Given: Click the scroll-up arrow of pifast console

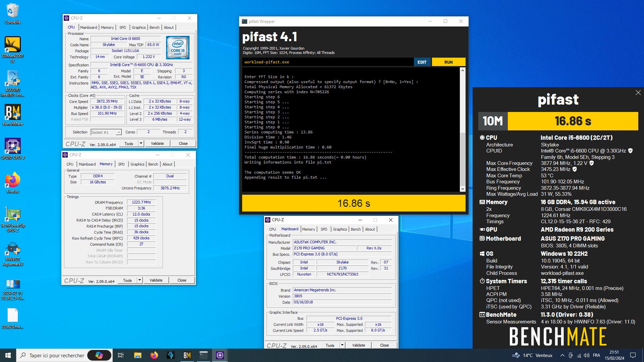Looking at the screenshot, I should coord(463,70).
